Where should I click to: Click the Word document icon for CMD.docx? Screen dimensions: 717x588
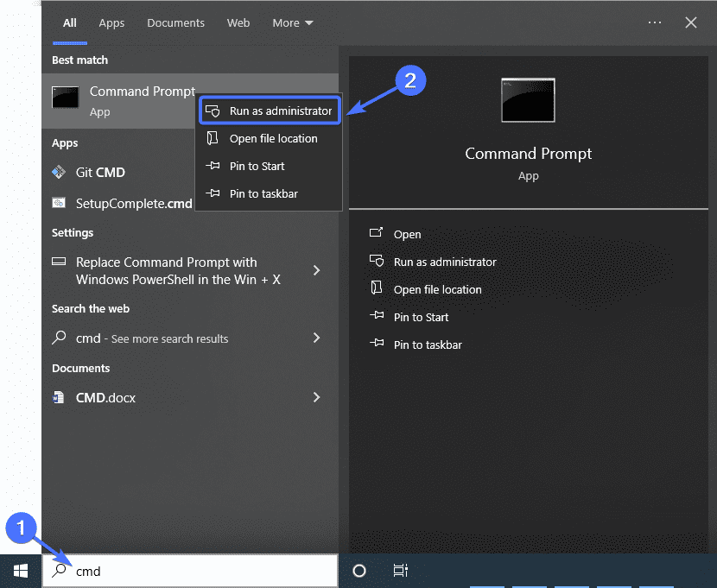pos(58,397)
